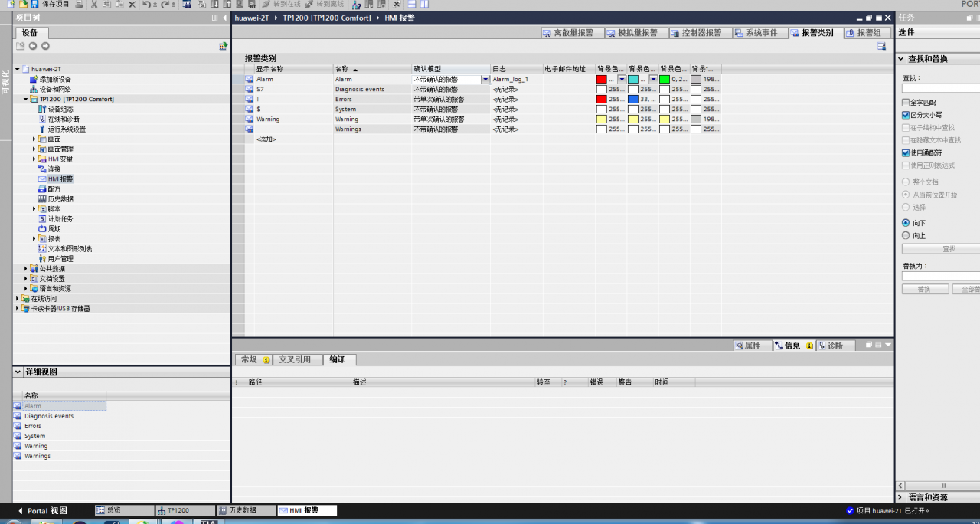Expand the 公共数据 tree node
The height and width of the screenshot is (524, 980).
point(26,269)
